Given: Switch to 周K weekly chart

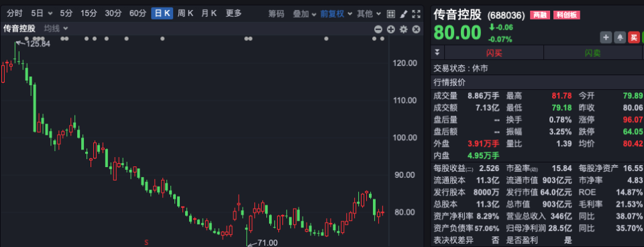Looking at the screenshot, I should [x=185, y=13].
